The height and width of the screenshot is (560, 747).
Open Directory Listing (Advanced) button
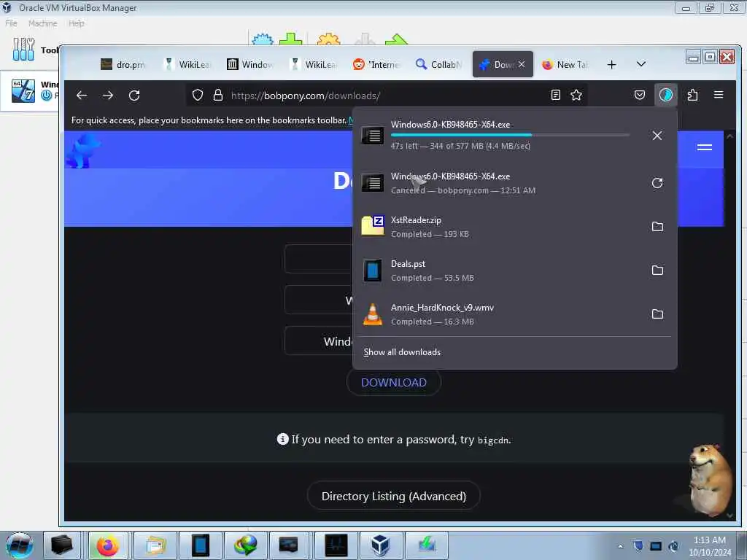(x=393, y=496)
